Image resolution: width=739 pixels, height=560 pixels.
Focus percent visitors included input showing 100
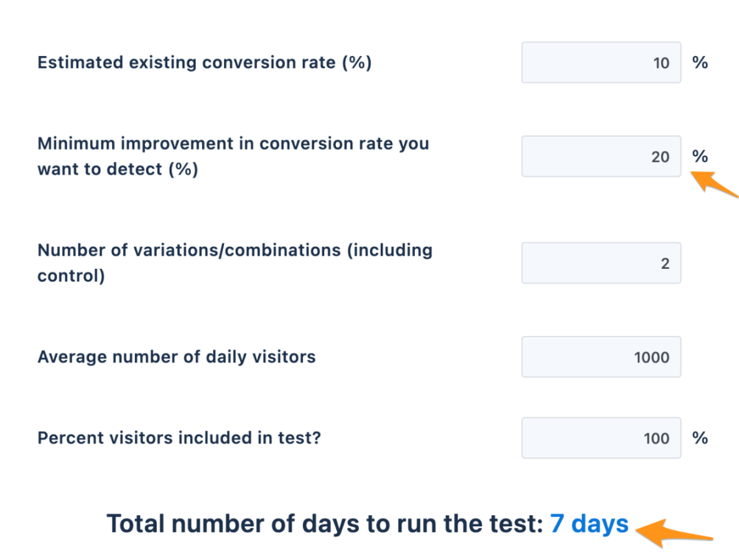click(x=601, y=438)
